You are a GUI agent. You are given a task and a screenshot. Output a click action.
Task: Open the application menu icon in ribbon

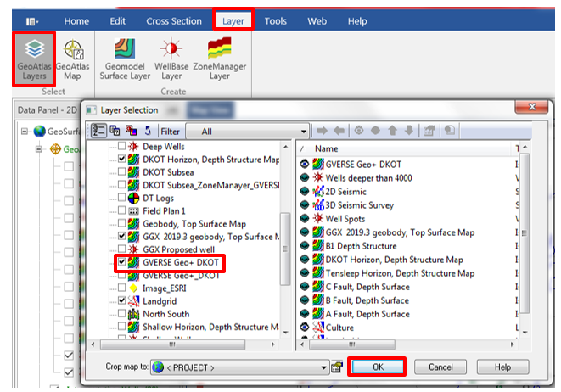click(x=32, y=21)
